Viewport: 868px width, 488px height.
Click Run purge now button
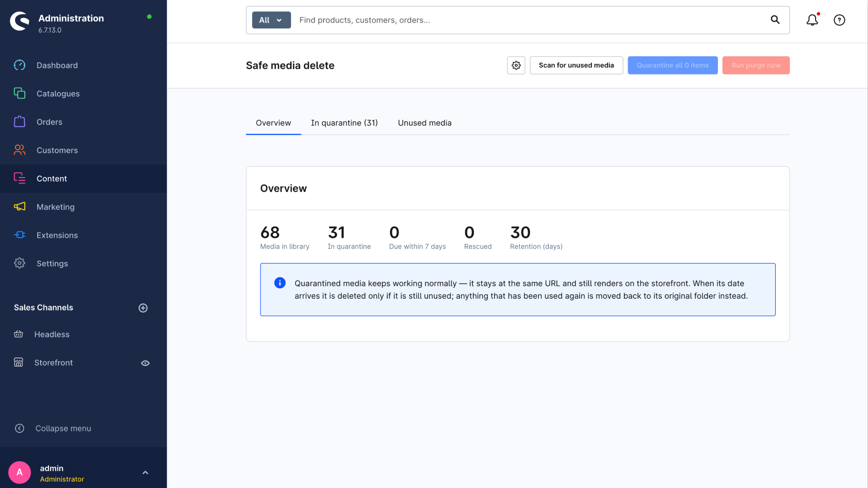coord(756,65)
